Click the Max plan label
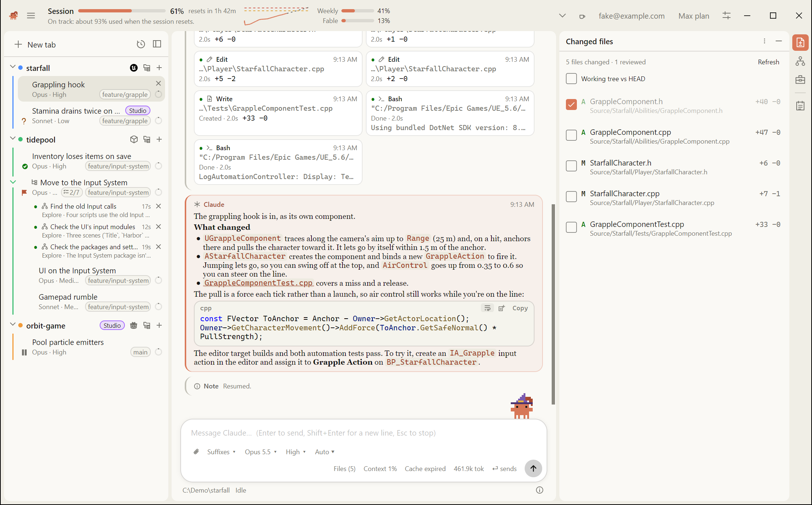 pyautogui.click(x=694, y=16)
